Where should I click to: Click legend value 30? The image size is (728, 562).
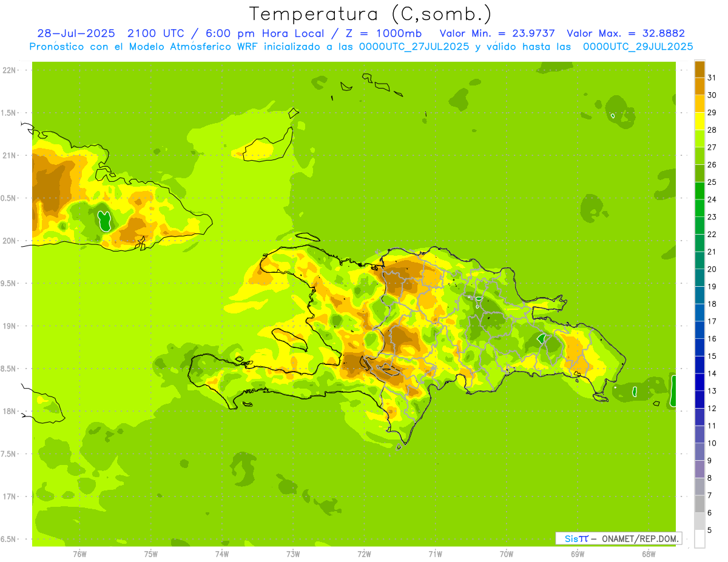[712, 95]
